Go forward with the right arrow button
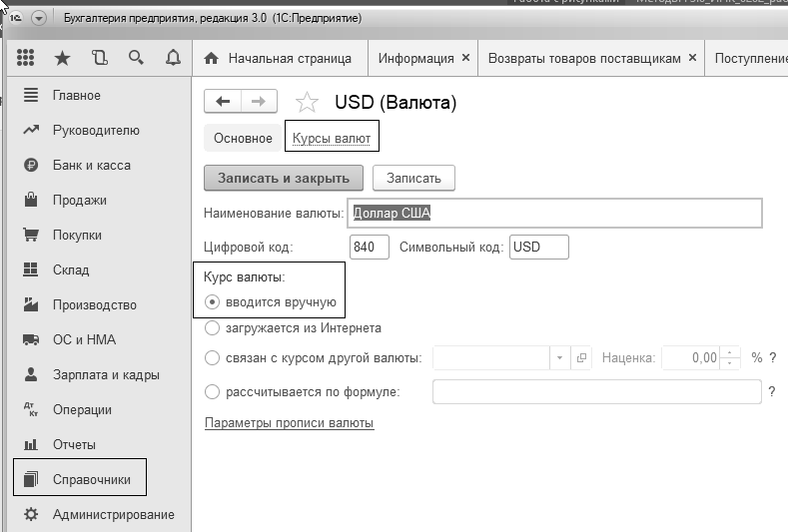788x532 pixels. [x=259, y=102]
